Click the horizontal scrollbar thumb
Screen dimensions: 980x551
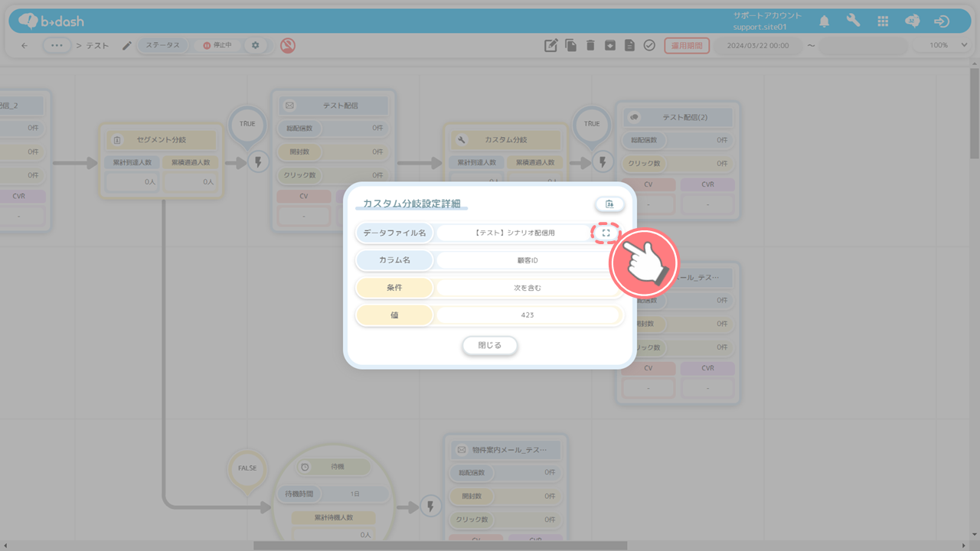pyautogui.click(x=440, y=546)
